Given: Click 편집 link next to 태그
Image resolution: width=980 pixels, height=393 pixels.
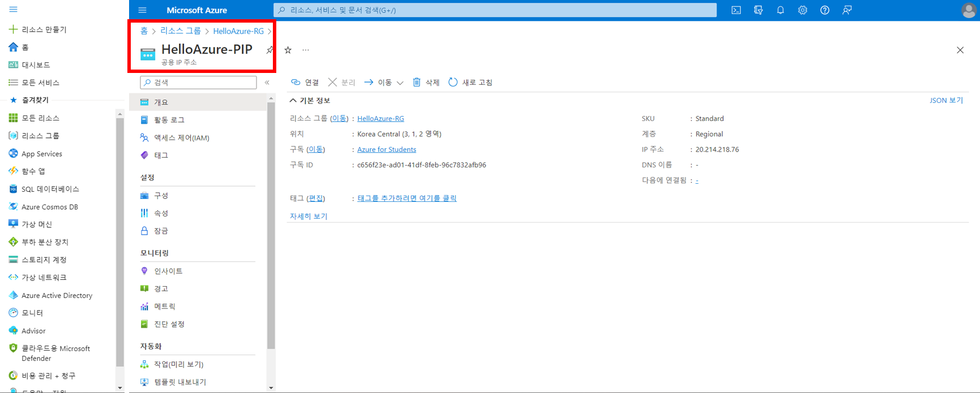Looking at the screenshot, I should tap(316, 198).
